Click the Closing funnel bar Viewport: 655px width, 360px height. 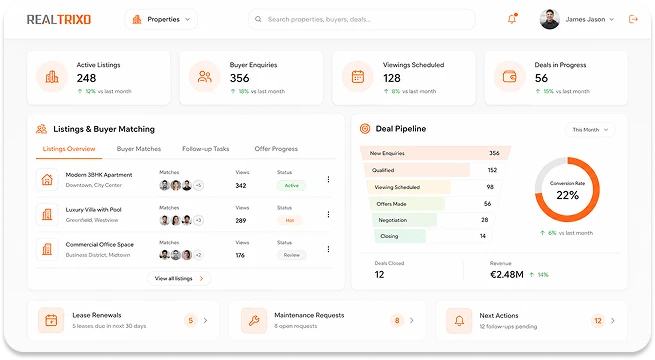point(400,236)
